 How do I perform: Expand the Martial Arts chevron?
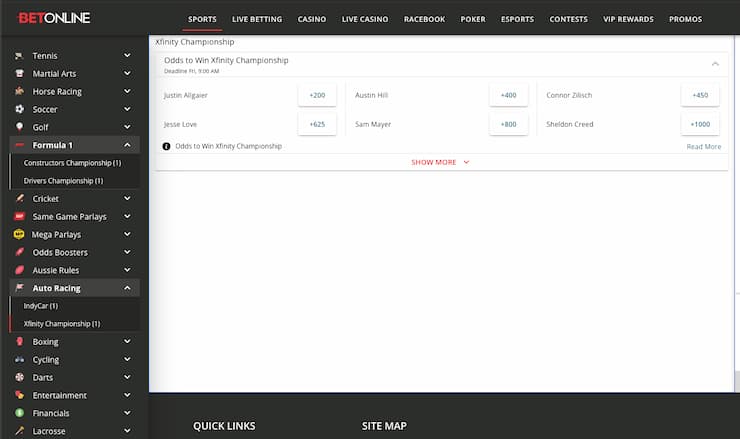click(127, 73)
